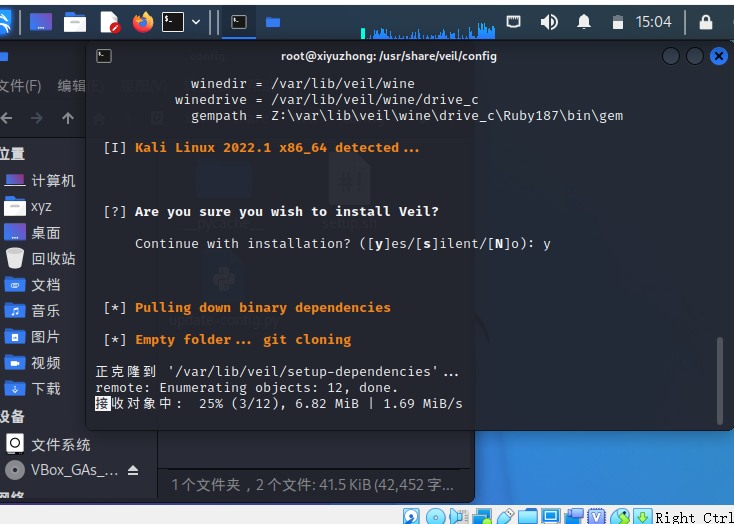Click the show desktop panel icon

point(41,22)
